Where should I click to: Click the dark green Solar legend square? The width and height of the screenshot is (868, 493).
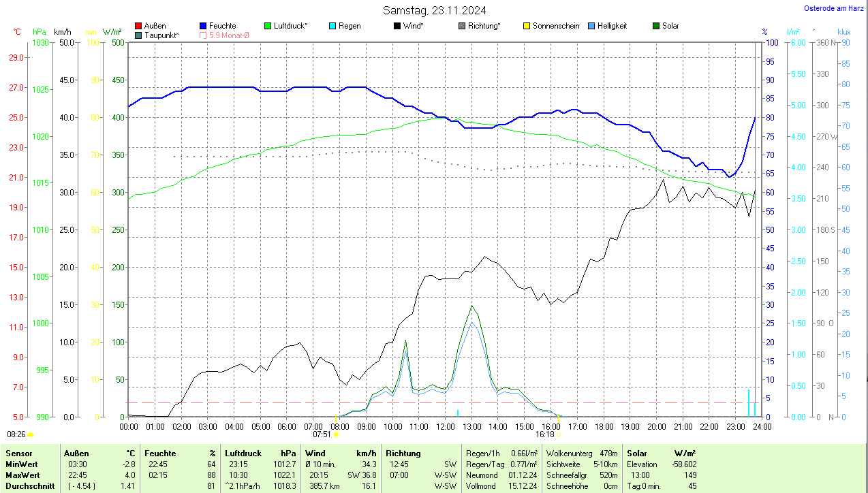coord(656,26)
